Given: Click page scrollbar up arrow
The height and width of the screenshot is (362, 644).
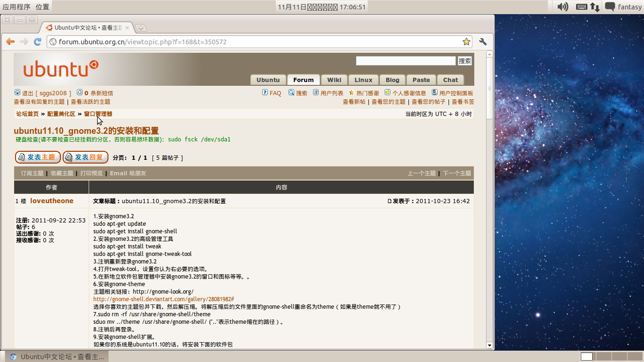Looking at the screenshot, I should point(489,54).
